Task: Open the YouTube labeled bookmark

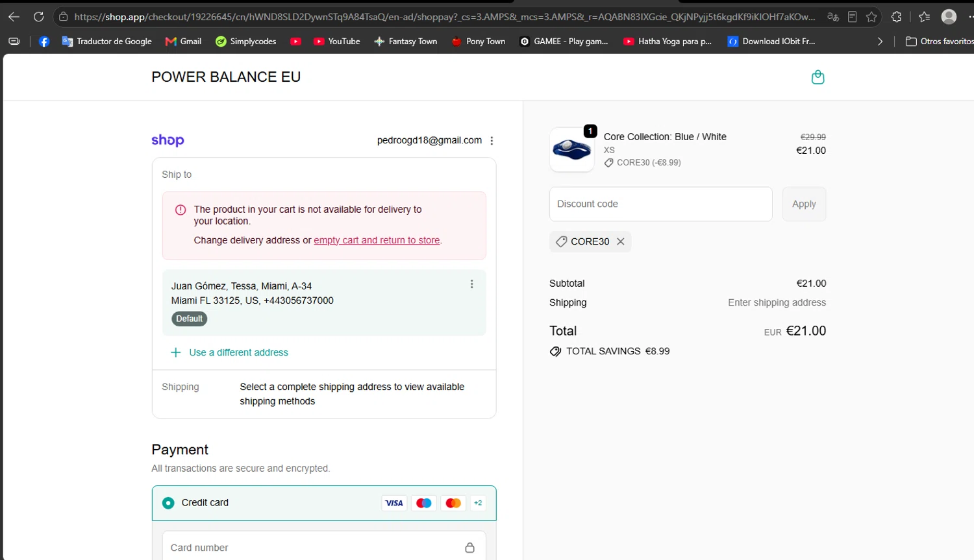Action: [x=337, y=42]
